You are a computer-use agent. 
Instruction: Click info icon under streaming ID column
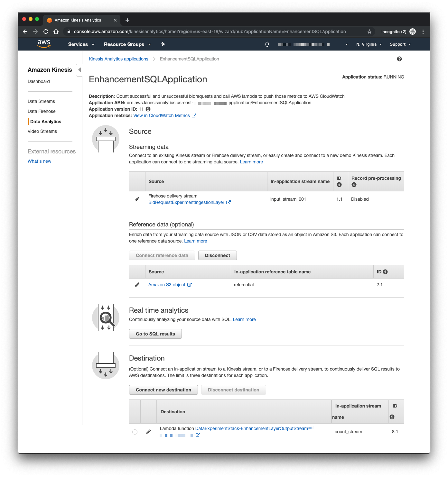[339, 185]
